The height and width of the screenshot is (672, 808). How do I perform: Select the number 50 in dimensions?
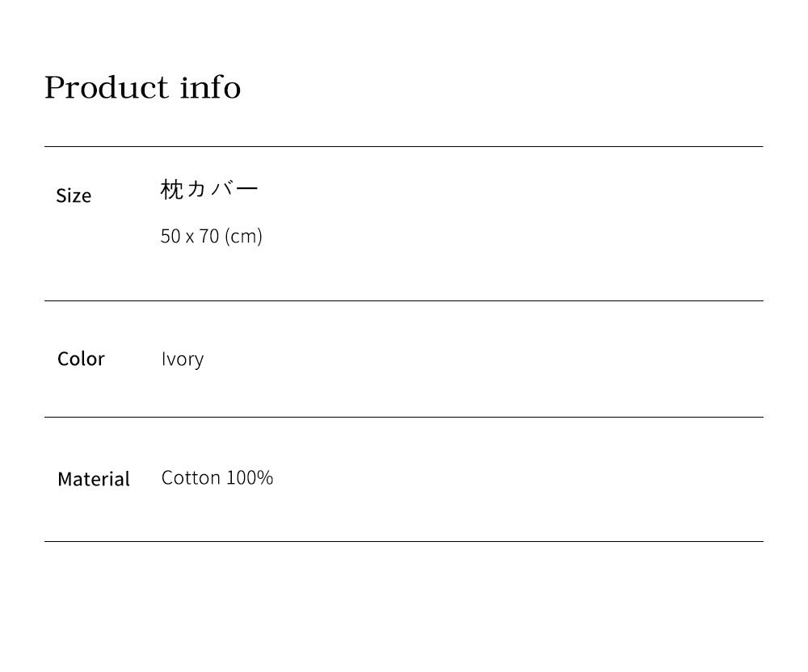170,236
